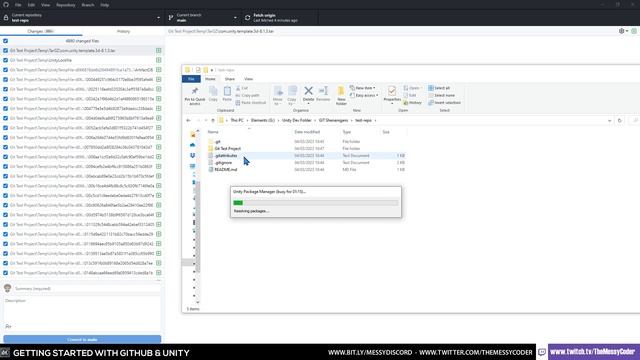Screen dimensions: 640x360
Task: Switch to the History tab
Action: point(123,31)
